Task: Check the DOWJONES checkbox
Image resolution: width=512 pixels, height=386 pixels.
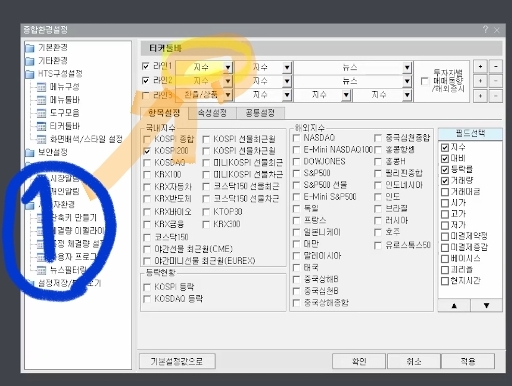Action: (296, 162)
